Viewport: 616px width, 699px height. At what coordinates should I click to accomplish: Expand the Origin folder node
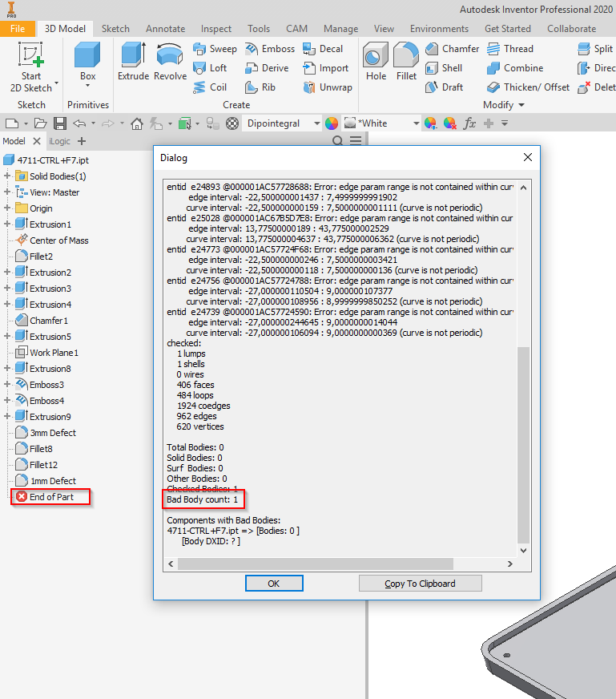click(x=6, y=208)
